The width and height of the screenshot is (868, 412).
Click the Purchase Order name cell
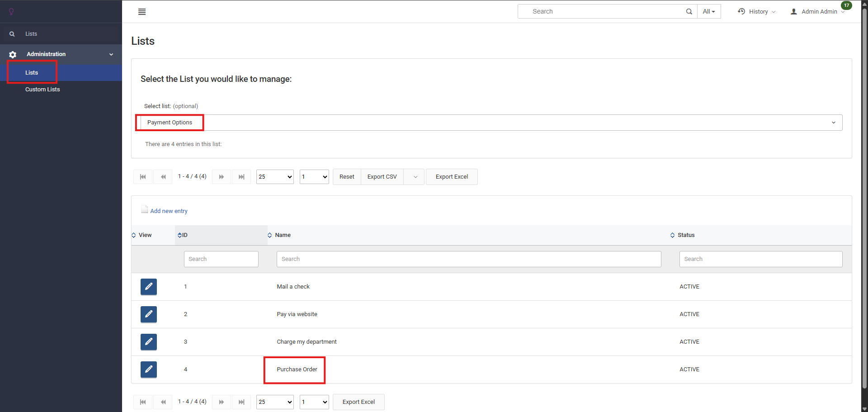[297, 369]
